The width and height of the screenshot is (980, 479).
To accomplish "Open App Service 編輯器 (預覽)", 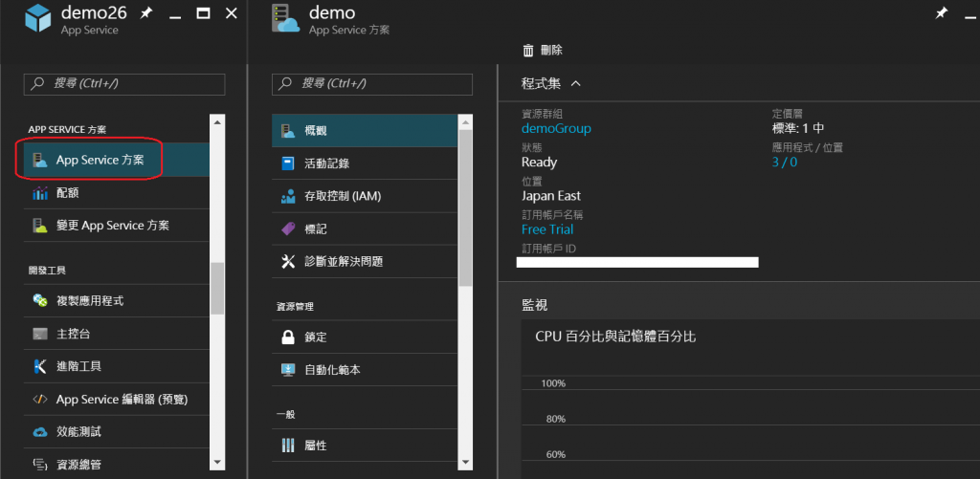I will (x=116, y=399).
